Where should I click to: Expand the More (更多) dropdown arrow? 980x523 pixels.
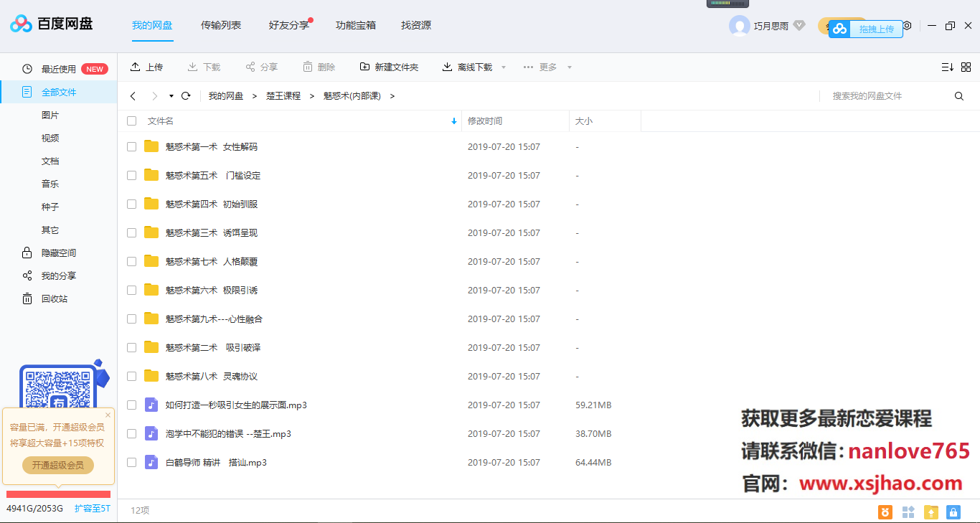570,67
